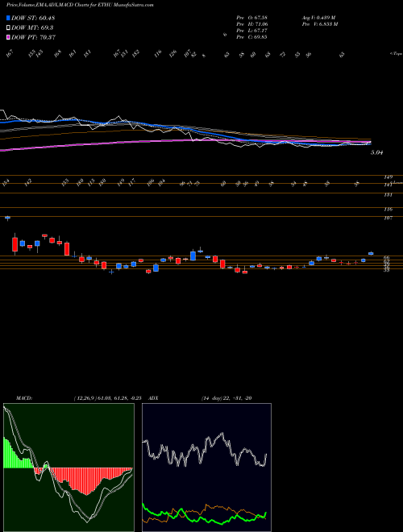Select the 'DOW PT: 70.37' legend text
403x532 pixels.
pos(34,37)
